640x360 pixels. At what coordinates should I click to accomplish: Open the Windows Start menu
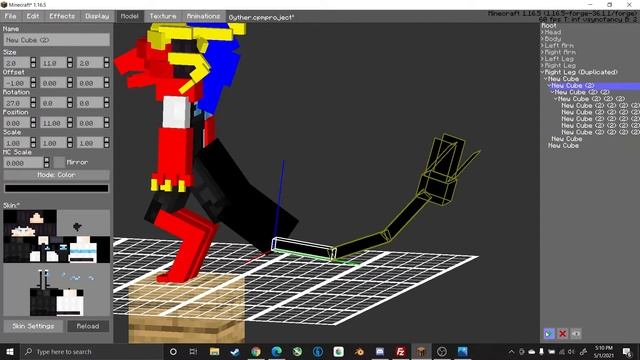(10, 351)
